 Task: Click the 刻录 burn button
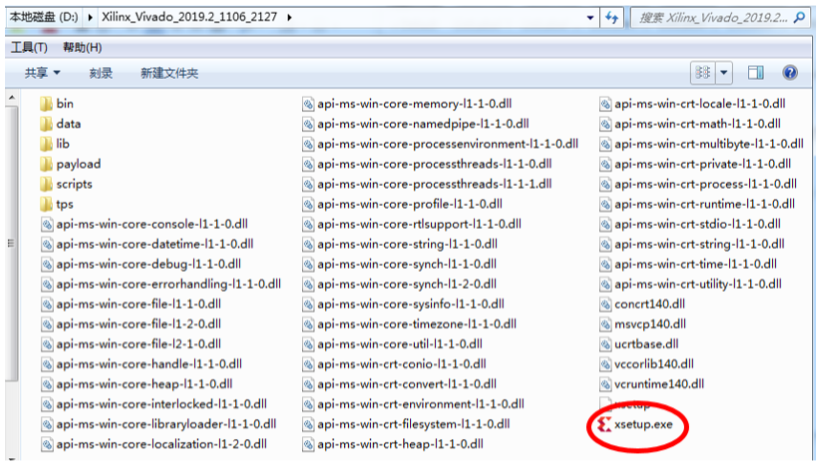click(x=101, y=73)
